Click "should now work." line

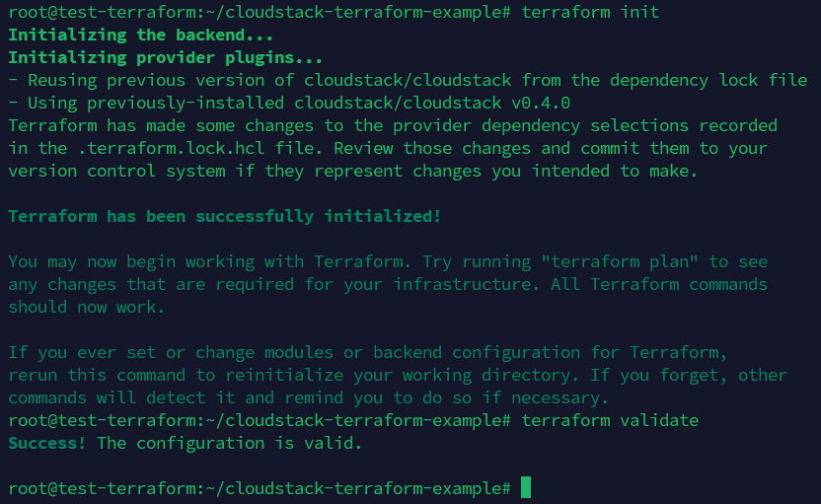click(x=86, y=307)
